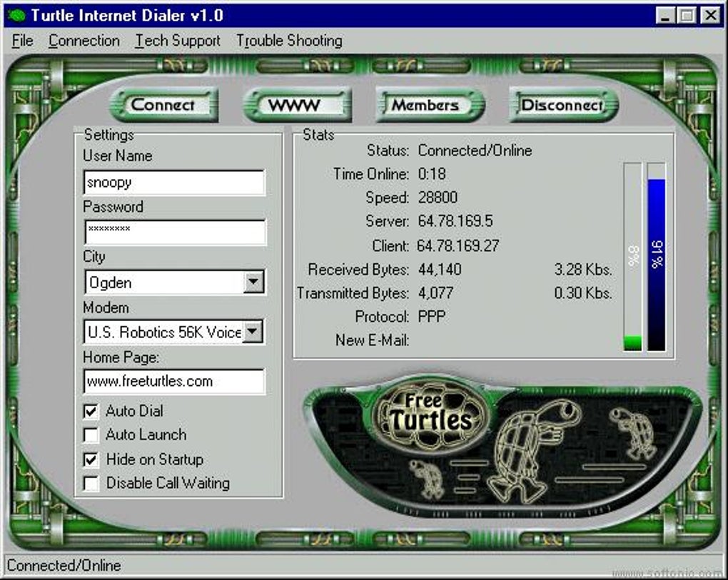Click the Protocol value PPP
728x580 pixels.
432,317
